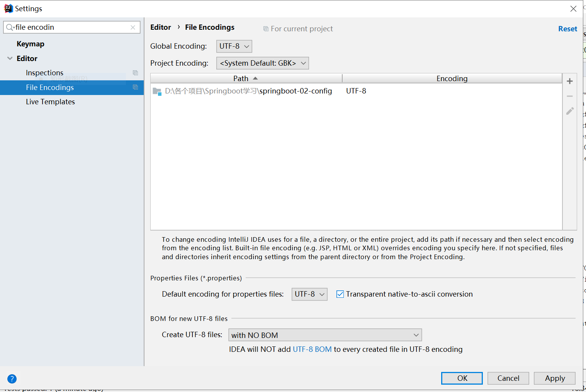Open the Global Encoding dropdown
Image resolution: width=586 pixels, height=392 pixels.
click(234, 46)
